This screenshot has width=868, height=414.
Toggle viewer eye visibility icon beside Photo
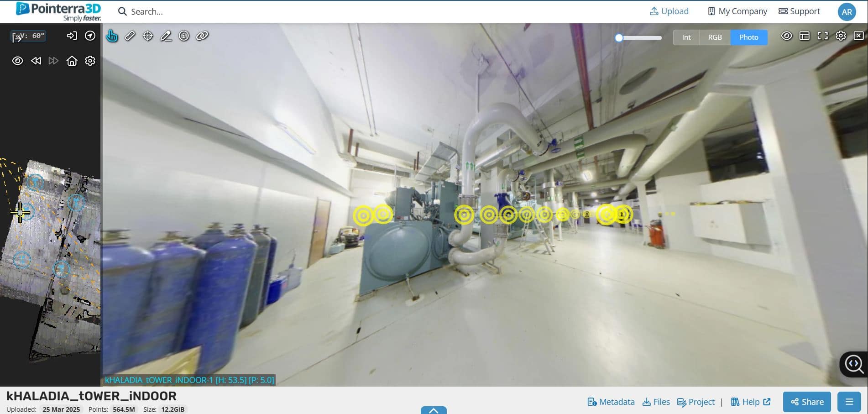click(x=786, y=36)
